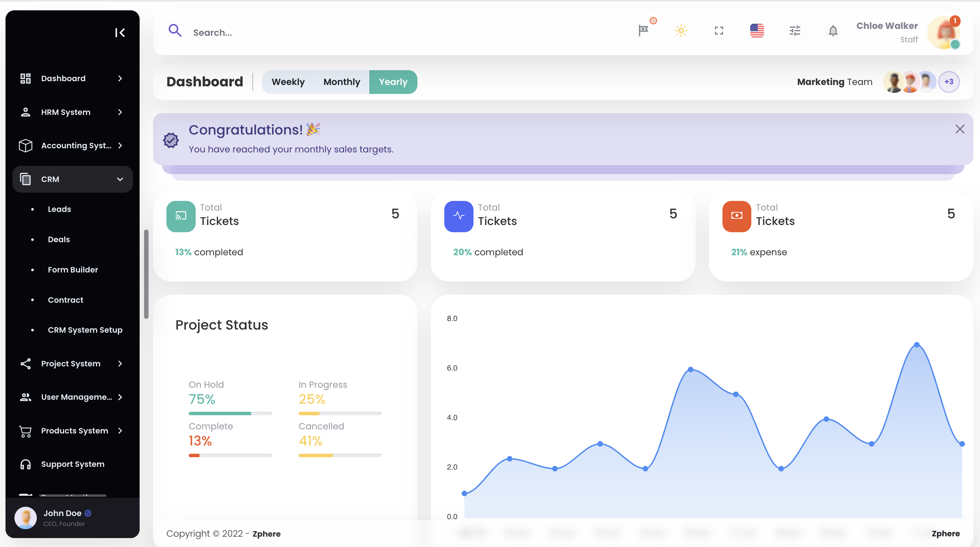Click the On Hold progress bar

[230, 414]
